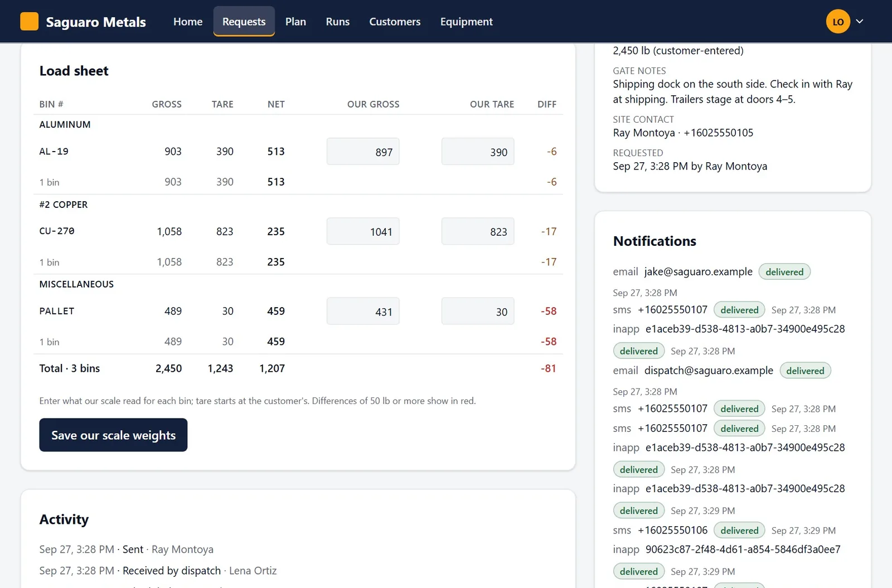Click Save our scale weights button
Image resolution: width=892 pixels, height=588 pixels.
tap(113, 435)
